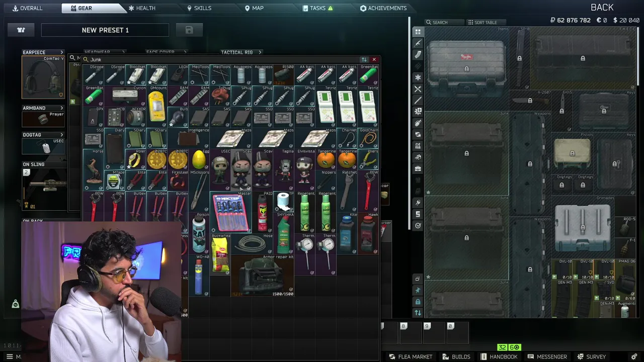Expand the EARPIECE slot arrow
This screenshot has width=644, height=362.
(x=62, y=52)
